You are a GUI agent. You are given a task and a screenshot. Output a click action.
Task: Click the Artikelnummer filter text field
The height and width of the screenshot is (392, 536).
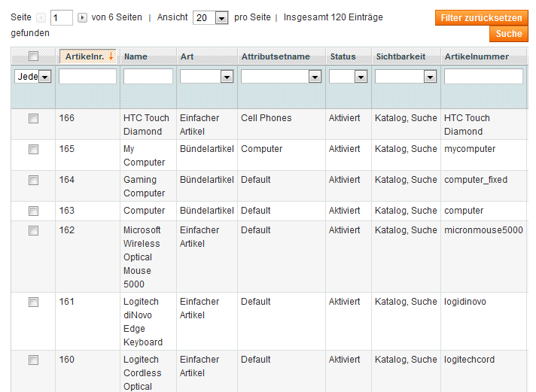point(483,76)
